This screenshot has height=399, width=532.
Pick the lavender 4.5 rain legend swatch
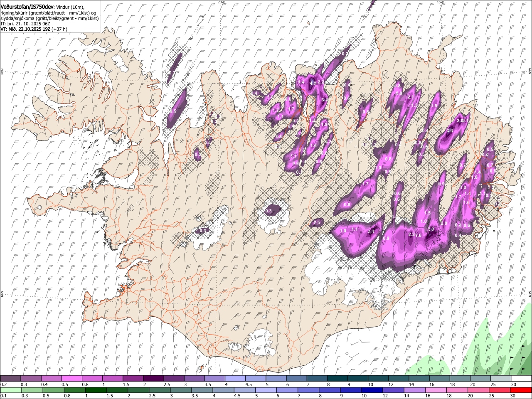(244, 390)
